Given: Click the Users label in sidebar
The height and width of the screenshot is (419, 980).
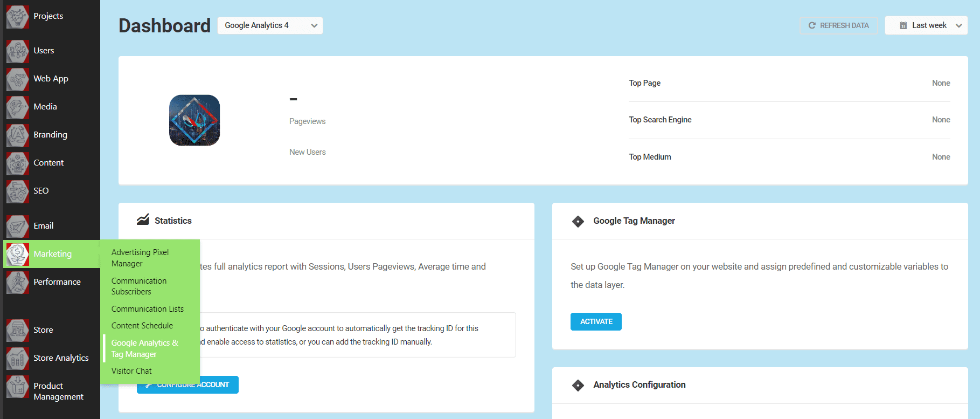Looking at the screenshot, I should 44,51.
